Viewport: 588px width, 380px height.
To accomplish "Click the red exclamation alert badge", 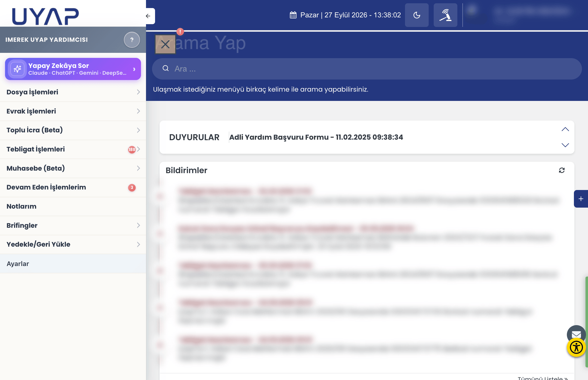I will coord(180,32).
